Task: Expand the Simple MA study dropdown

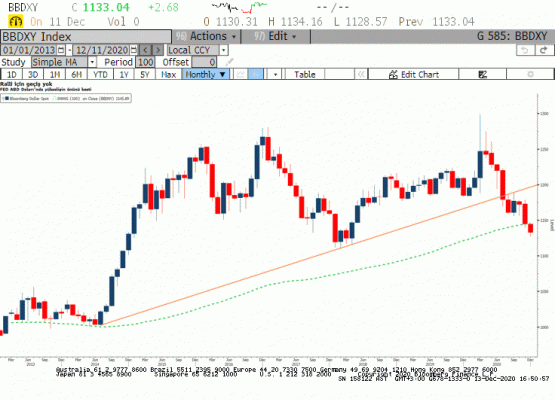Action: [92, 62]
